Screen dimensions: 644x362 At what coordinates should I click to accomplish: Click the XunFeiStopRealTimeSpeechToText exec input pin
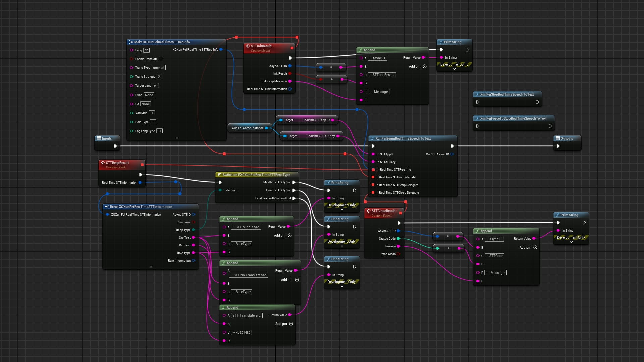[x=478, y=102]
